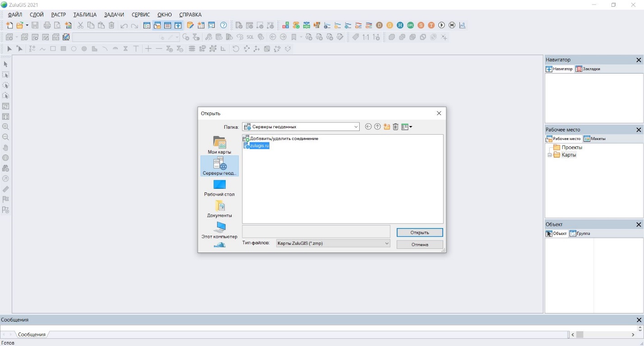Click the zoom in magnifier tool
This screenshot has height=346, width=644.
coord(6,127)
